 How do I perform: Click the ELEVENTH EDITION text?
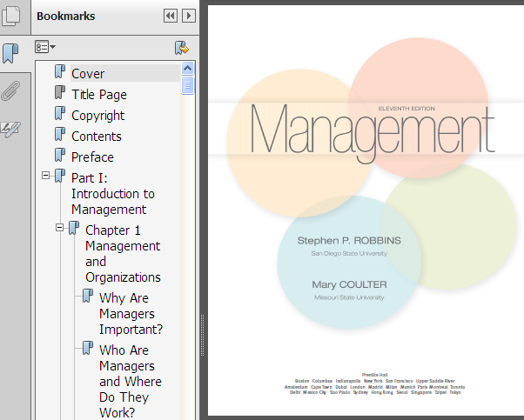click(406, 109)
